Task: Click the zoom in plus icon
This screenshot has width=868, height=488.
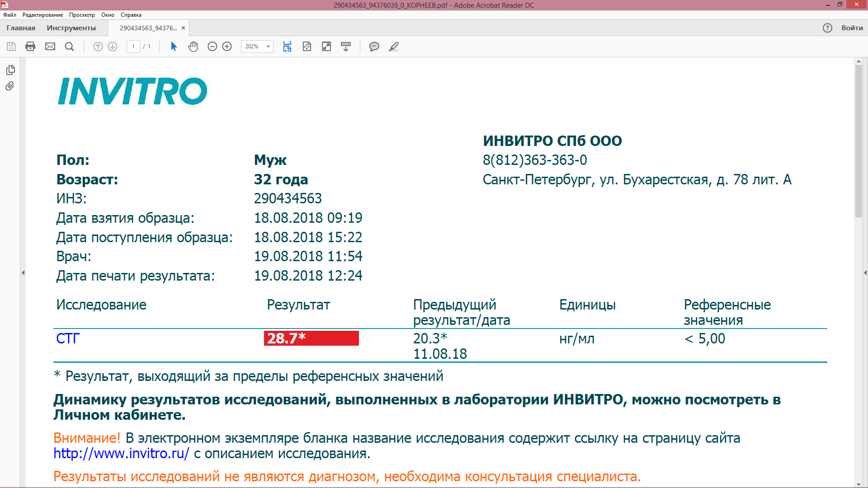Action: [227, 47]
